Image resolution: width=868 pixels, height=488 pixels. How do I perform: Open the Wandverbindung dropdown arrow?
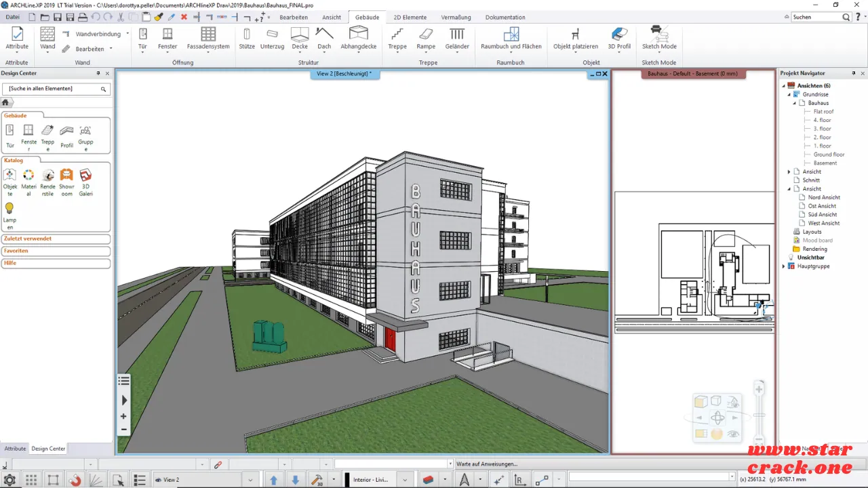(x=127, y=33)
